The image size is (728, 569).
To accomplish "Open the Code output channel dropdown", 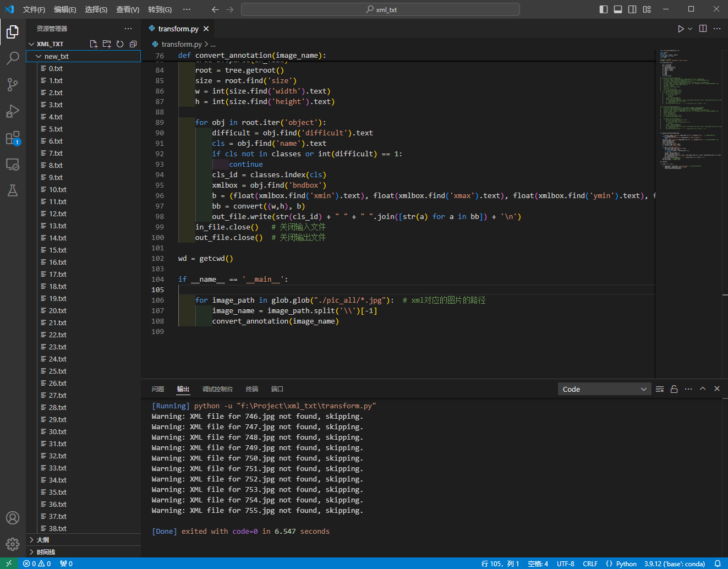I will click(x=604, y=389).
